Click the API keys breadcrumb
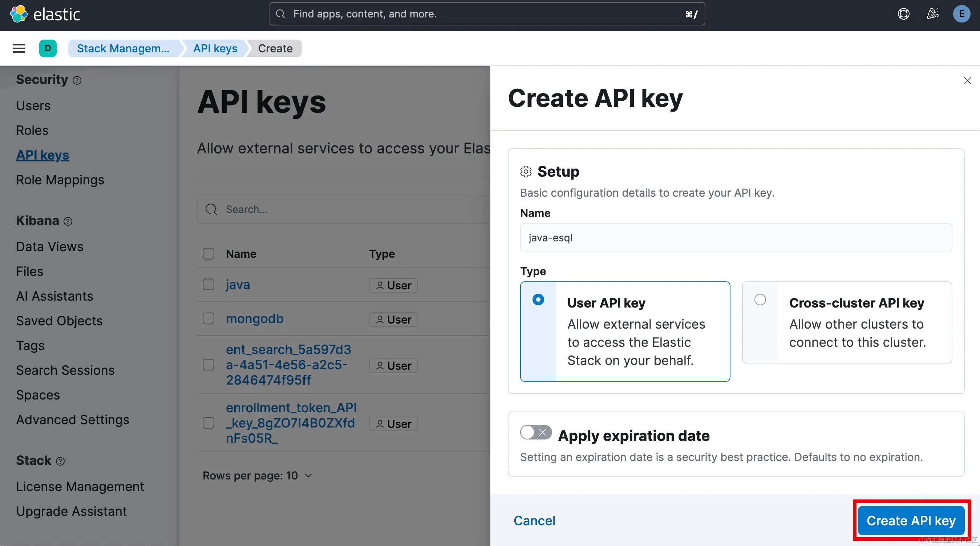The width and height of the screenshot is (980, 546). [215, 48]
